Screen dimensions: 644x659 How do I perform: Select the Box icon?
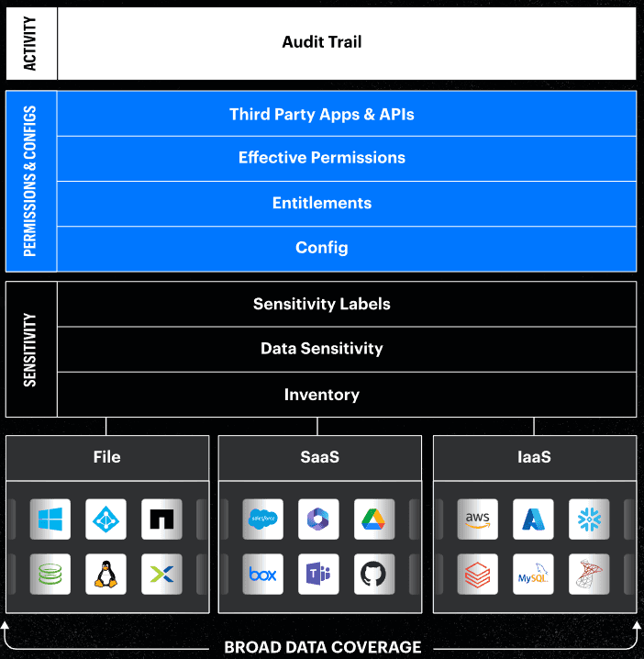[263, 575]
